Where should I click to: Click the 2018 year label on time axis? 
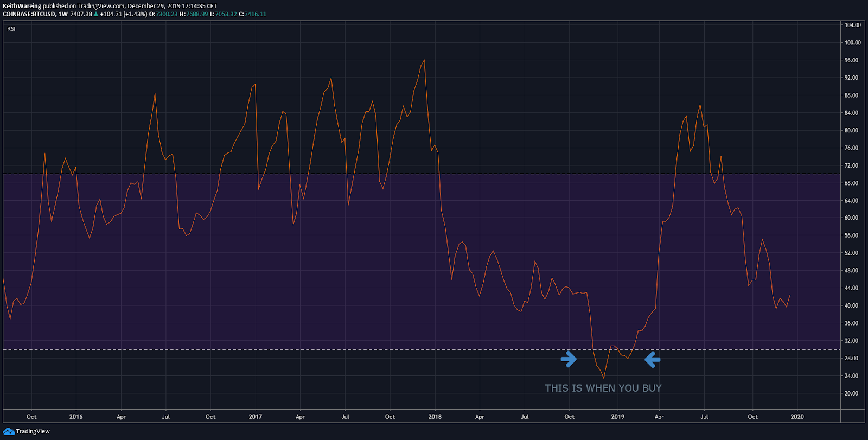click(435, 417)
